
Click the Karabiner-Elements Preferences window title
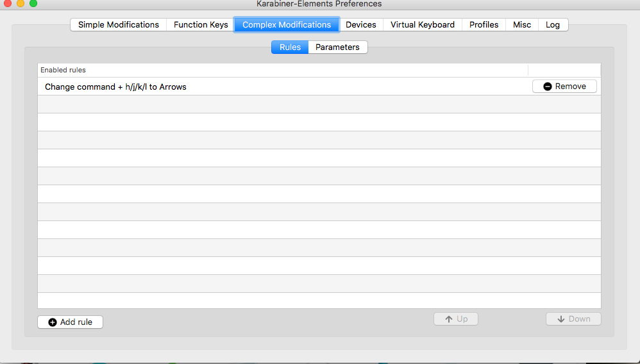[x=319, y=4]
